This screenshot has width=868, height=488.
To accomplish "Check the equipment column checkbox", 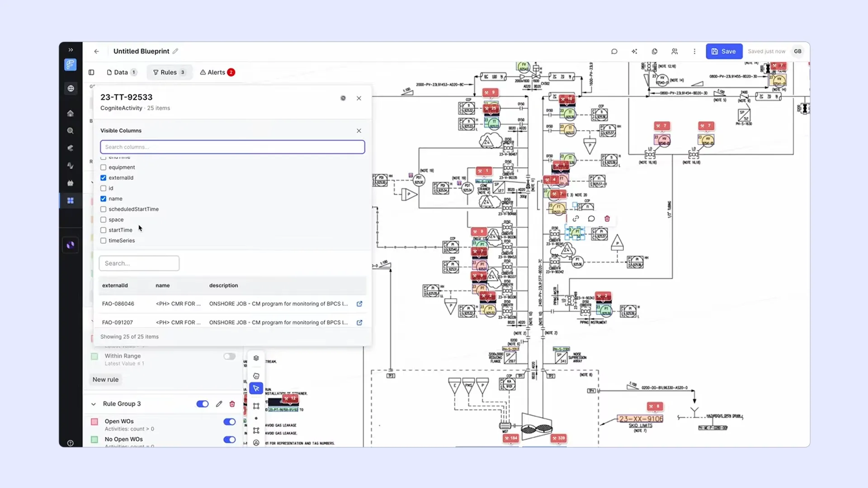I will click(x=103, y=167).
